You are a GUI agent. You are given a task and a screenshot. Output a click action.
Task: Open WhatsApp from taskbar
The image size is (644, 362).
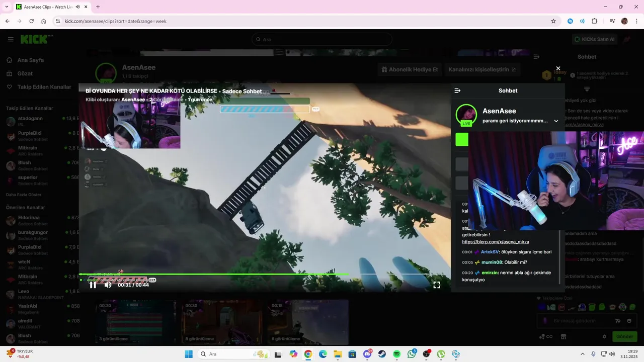[x=412, y=354]
